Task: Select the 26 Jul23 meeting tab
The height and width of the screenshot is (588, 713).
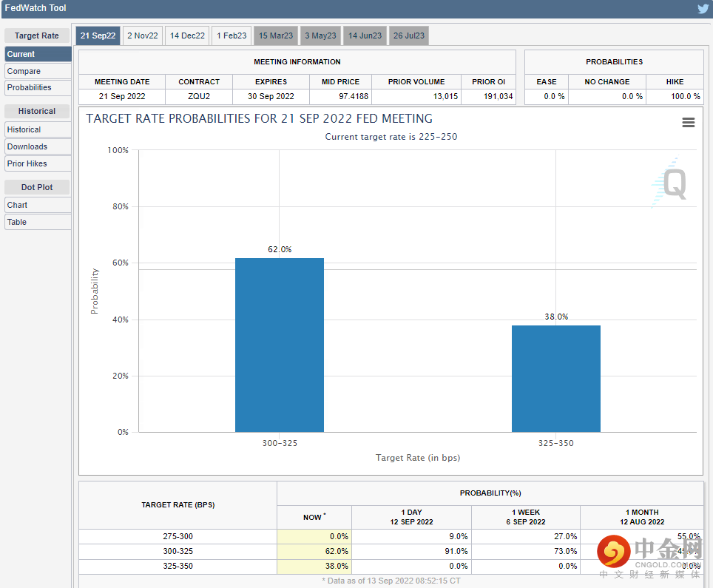Action: 409,36
